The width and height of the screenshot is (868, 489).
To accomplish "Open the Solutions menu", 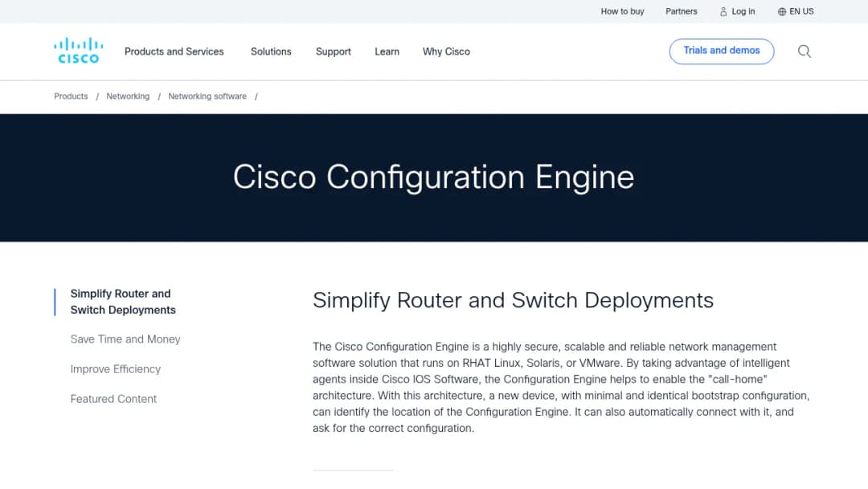I will coord(271,51).
